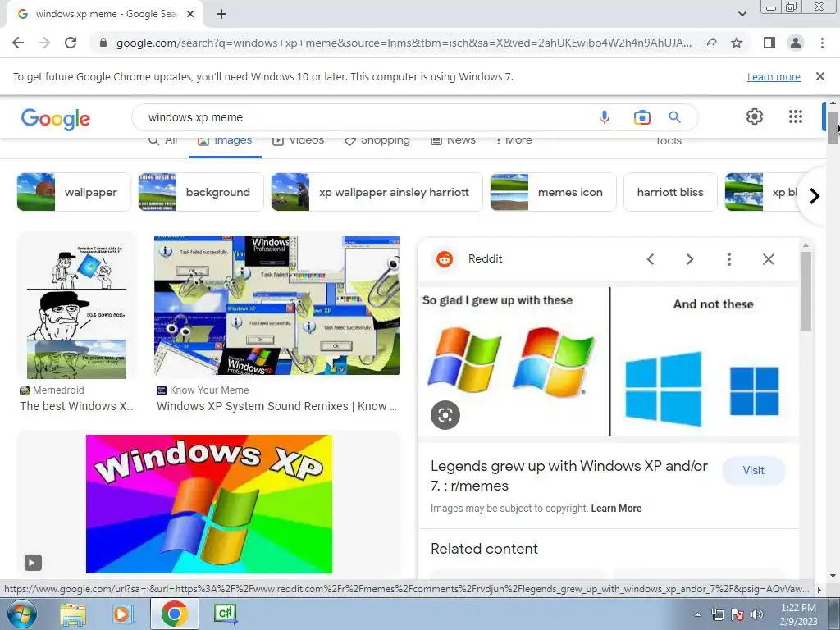The image size is (840, 630).
Task: Open Google quick settings gear
Action: [755, 116]
